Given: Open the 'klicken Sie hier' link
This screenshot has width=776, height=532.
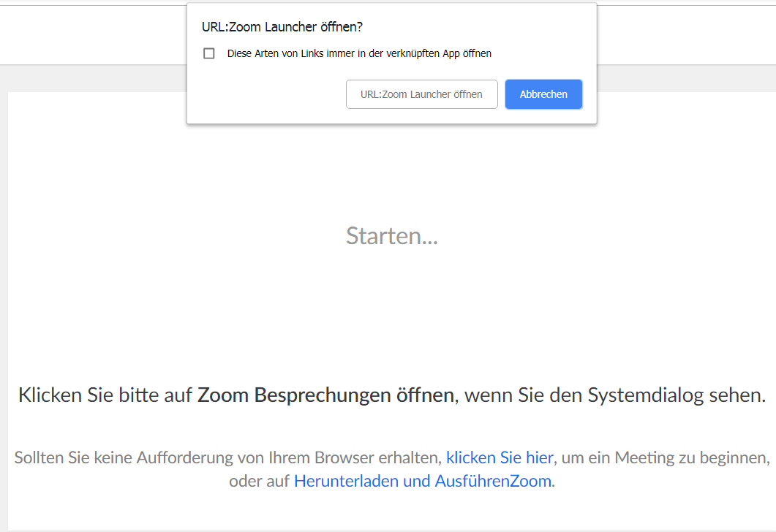Looking at the screenshot, I should click(x=500, y=458).
